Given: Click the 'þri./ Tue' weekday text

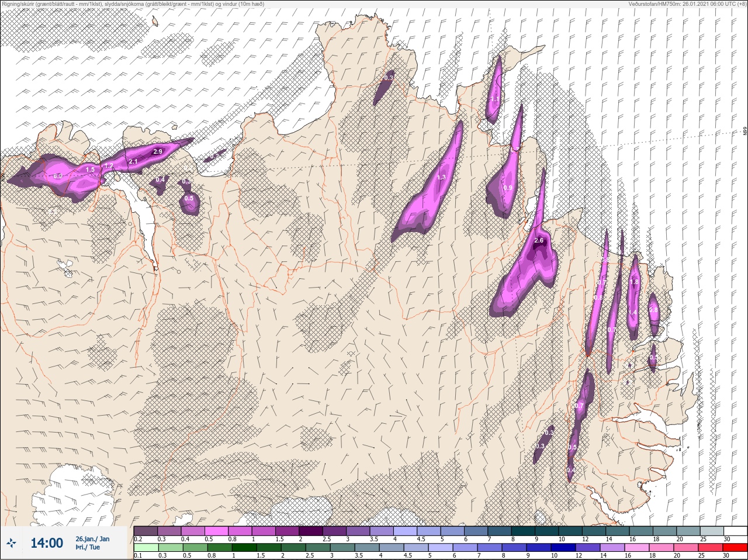Looking at the screenshot, I should [x=88, y=547].
